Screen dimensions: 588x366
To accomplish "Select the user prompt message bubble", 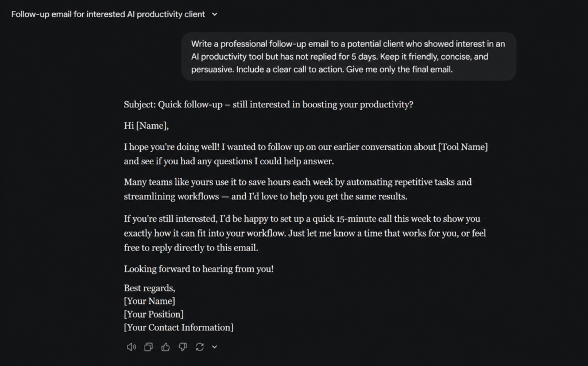I will point(349,56).
